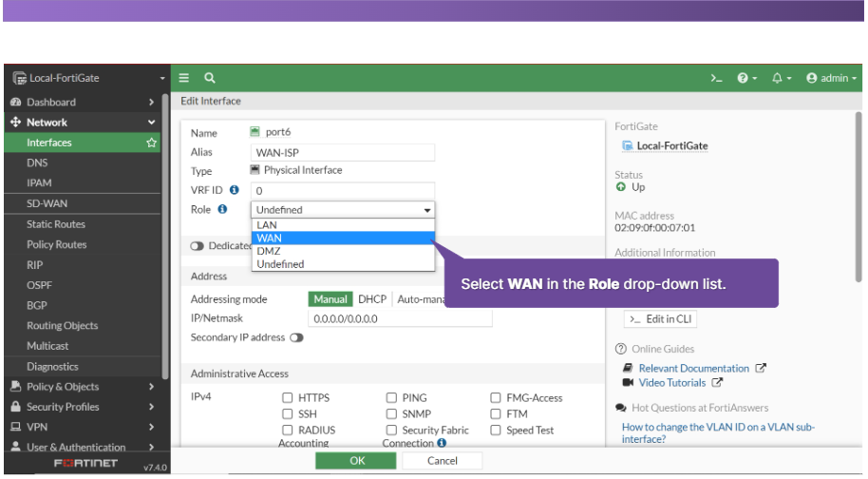Check the Speed Test checkbox
868x479 pixels.
click(496, 430)
